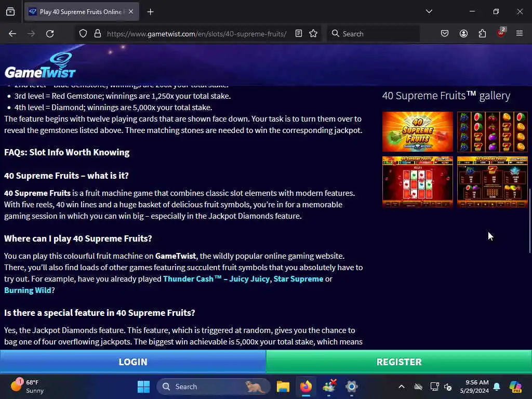Open the tracking protection shield icon
Image resolution: width=532 pixels, height=399 pixels.
(x=83, y=34)
